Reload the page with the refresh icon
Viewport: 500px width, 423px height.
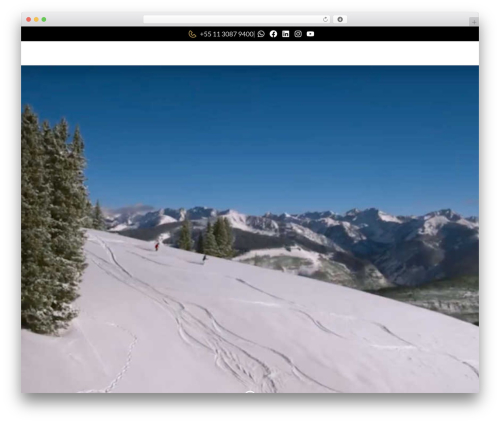pos(325,19)
